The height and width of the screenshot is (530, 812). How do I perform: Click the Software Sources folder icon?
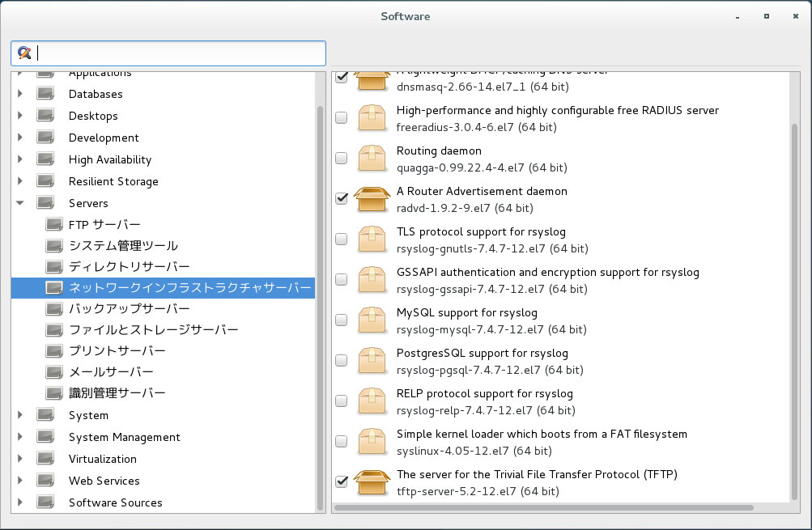[x=45, y=502]
